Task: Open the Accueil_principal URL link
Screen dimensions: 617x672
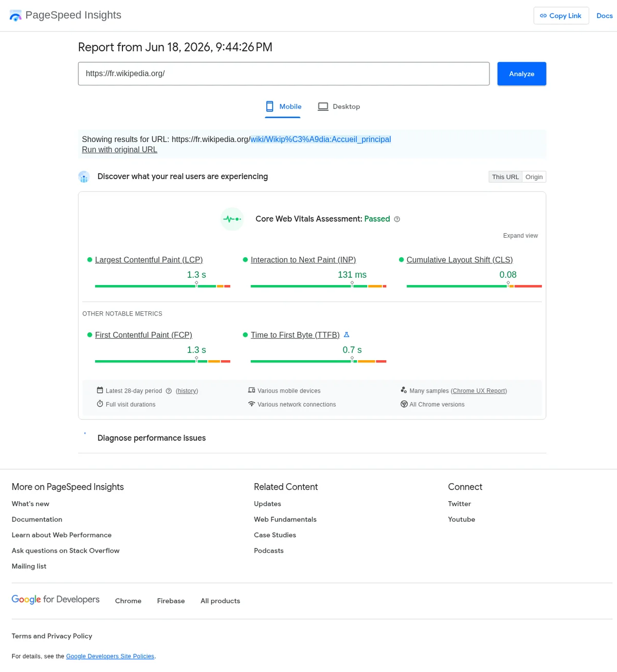Action: (x=320, y=139)
